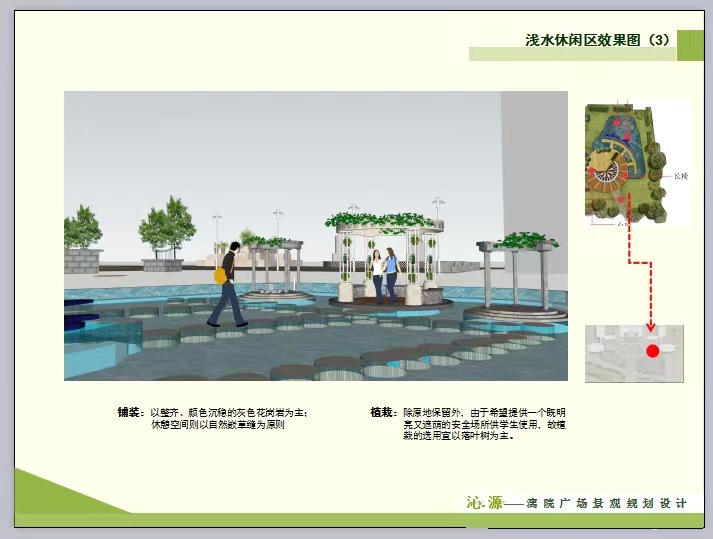The width and height of the screenshot is (713, 539).
Task: Select the title 浅水休闲区效果图（3）
Action: (x=597, y=41)
